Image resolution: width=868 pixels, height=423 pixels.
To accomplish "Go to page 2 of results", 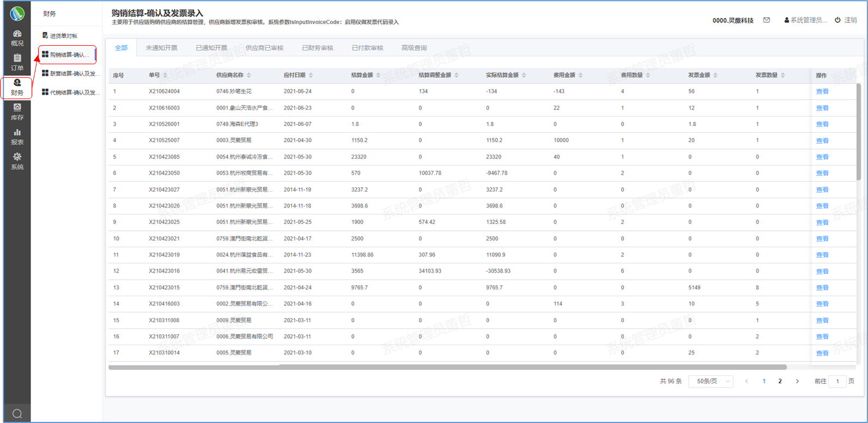I will pos(780,382).
